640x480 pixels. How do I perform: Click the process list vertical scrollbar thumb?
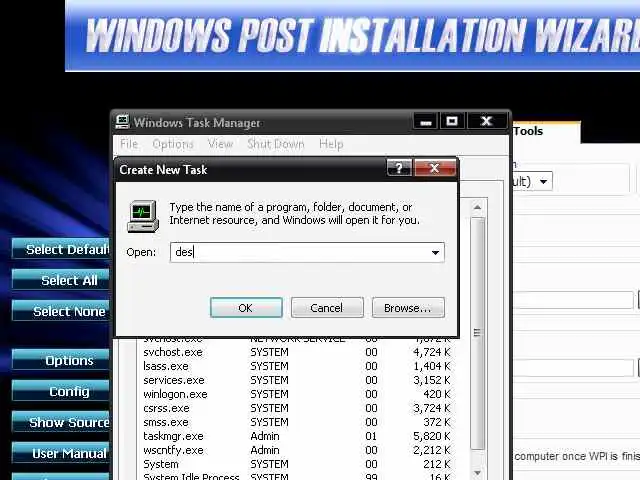pyautogui.click(x=478, y=333)
